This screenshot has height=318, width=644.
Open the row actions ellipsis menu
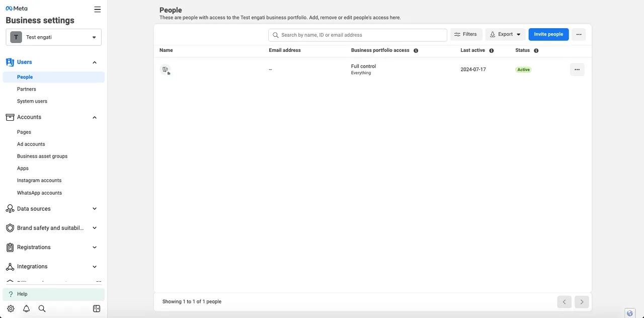577,69
